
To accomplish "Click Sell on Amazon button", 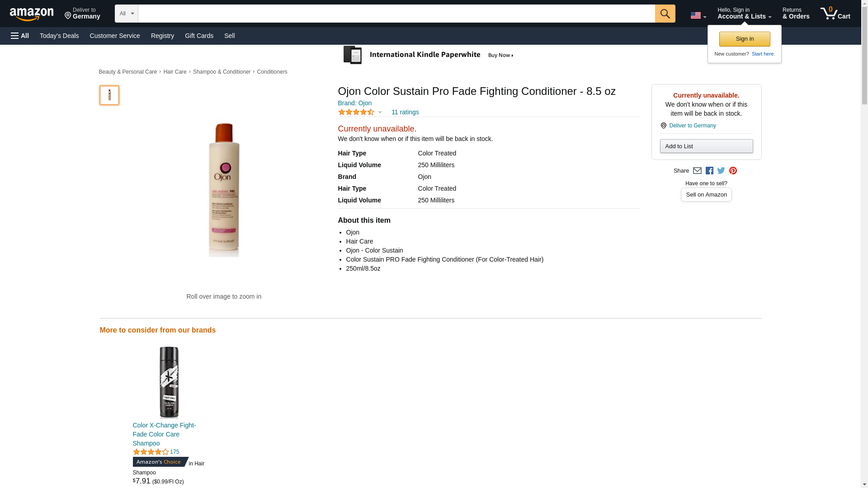I will pos(706,195).
